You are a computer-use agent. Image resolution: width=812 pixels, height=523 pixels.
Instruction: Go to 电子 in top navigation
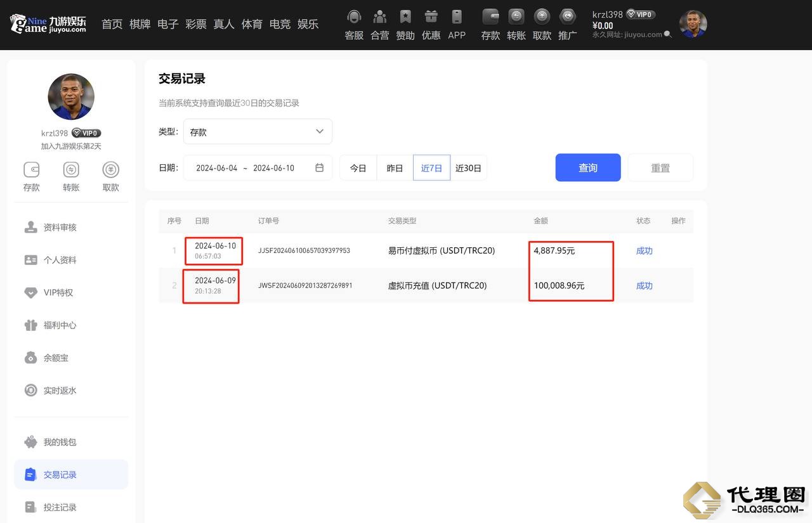pos(168,24)
